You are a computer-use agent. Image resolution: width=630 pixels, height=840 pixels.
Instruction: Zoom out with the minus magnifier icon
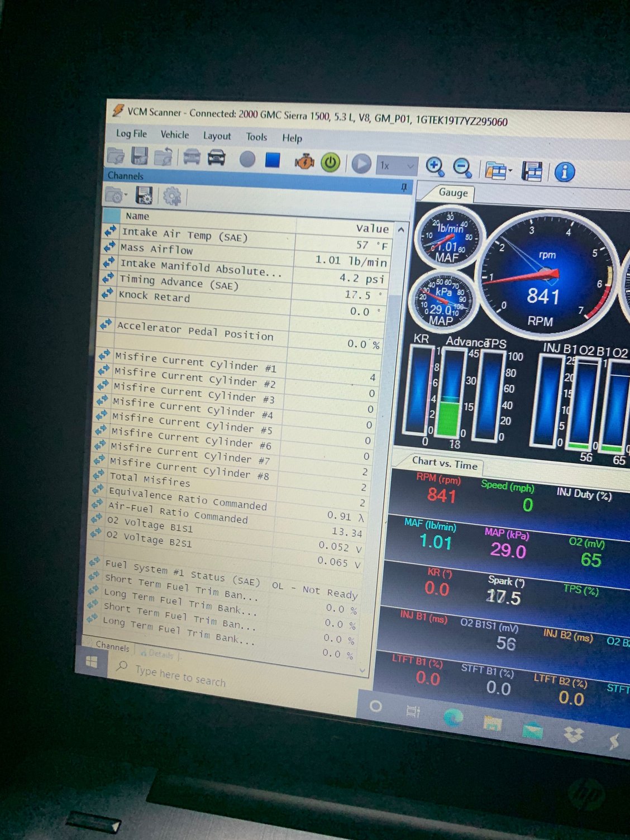click(462, 167)
